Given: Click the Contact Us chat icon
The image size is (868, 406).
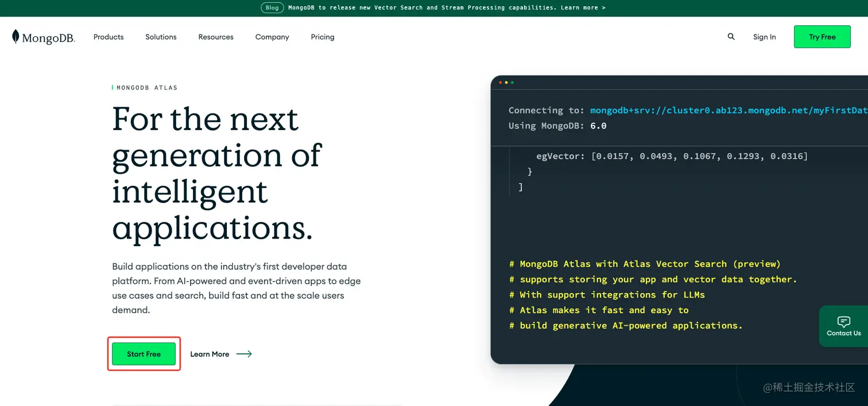Looking at the screenshot, I should point(843,321).
